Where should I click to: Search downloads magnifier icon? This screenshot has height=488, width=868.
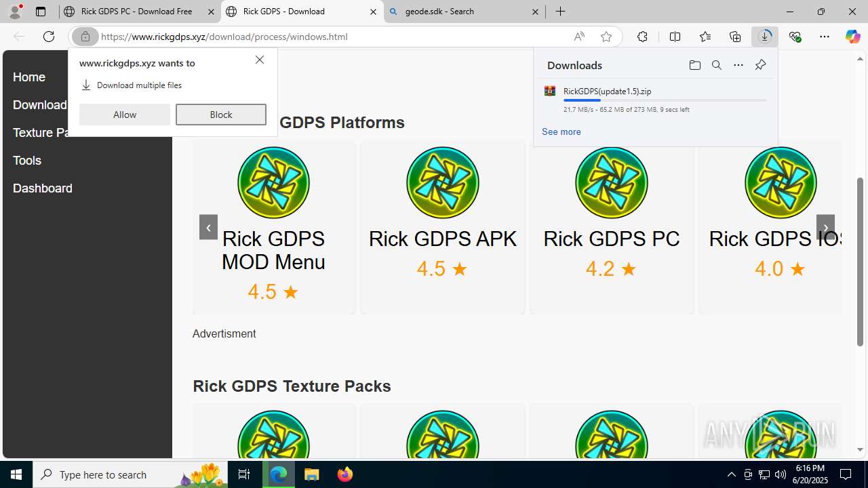[716, 65]
